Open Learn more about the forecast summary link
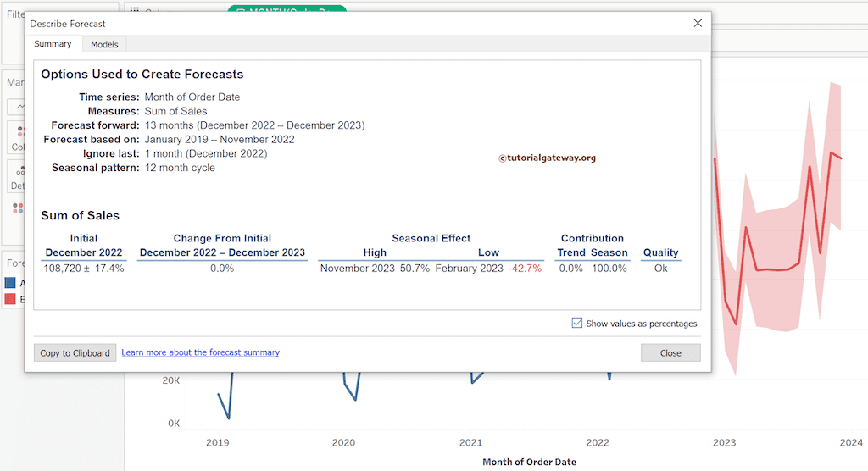 click(200, 352)
